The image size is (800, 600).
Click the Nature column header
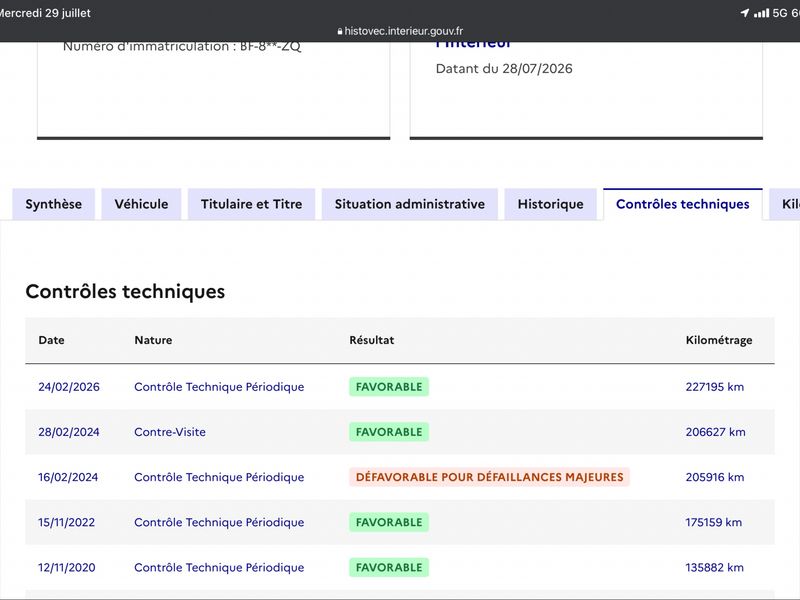[153, 340]
